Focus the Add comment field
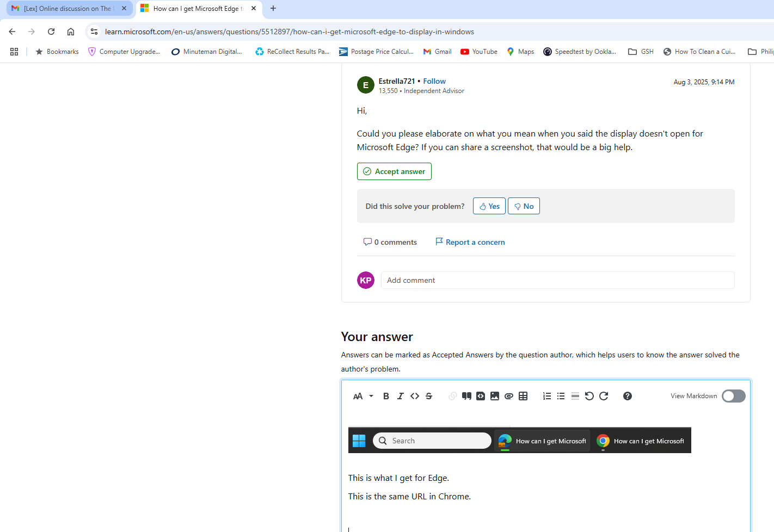The image size is (774, 532). [x=557, y=280]
